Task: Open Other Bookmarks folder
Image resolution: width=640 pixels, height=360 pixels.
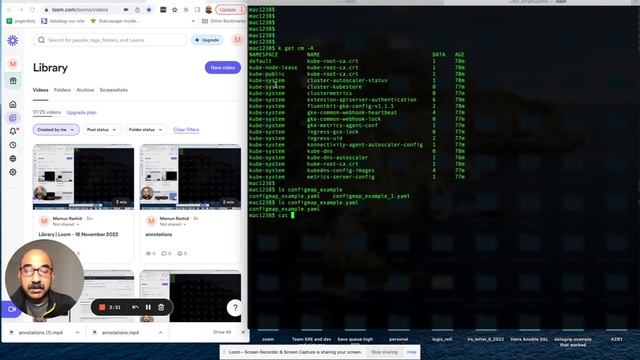Action: click(x=224, y=21)
